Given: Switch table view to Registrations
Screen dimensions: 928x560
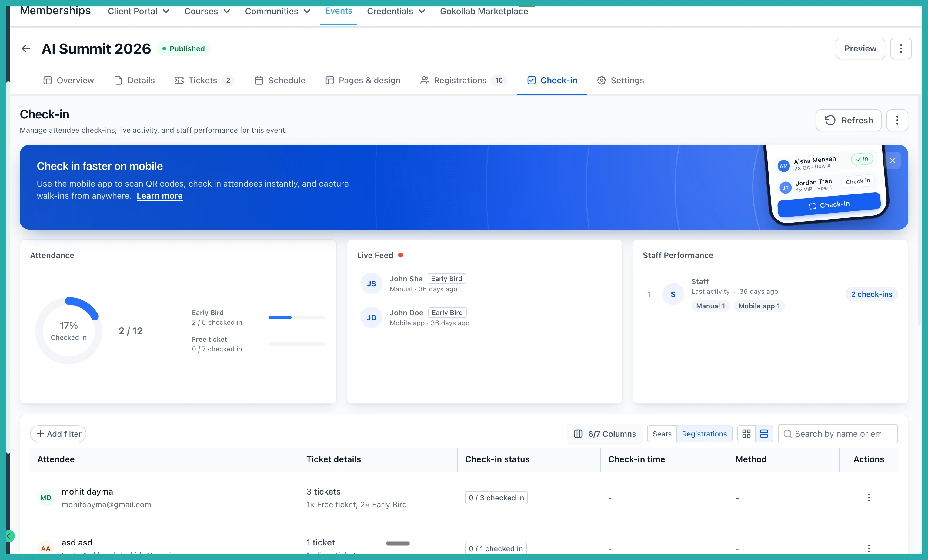Looking at the screenshot, I should [704, 434].
